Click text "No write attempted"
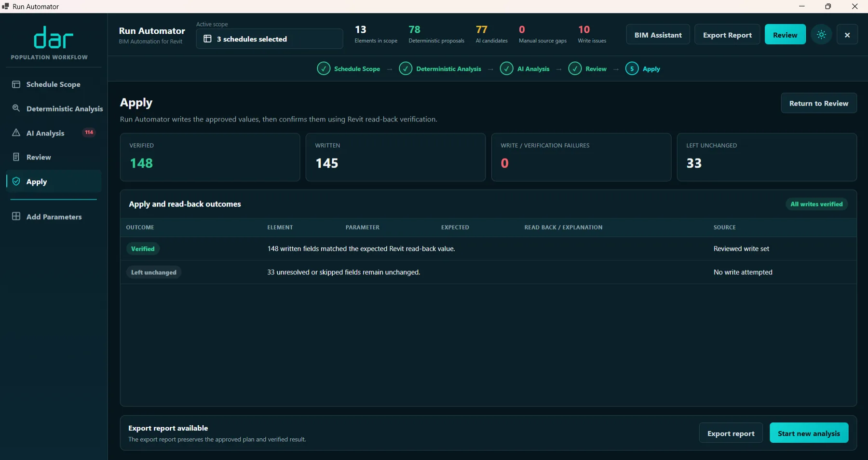868x460 pixels. [x=743, y=272]
